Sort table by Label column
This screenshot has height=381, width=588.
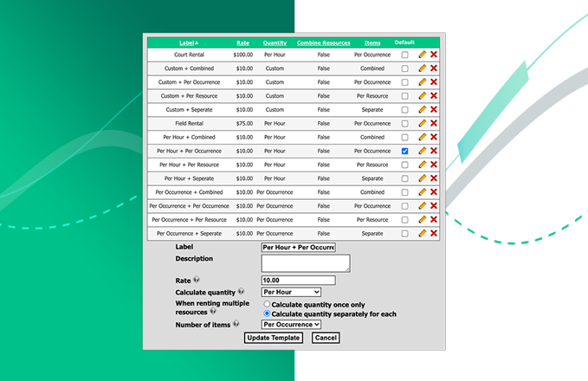point(189,42)
